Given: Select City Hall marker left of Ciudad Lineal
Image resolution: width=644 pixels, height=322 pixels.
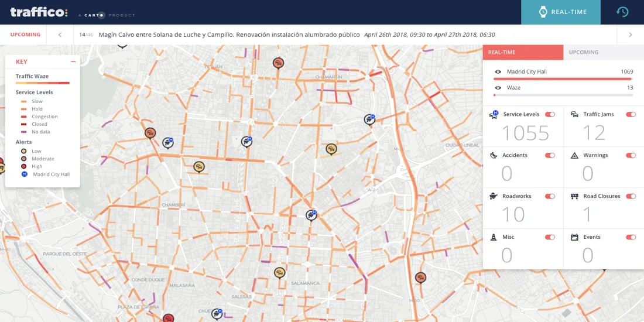Looking at the screenshot, I should (369, 119).
